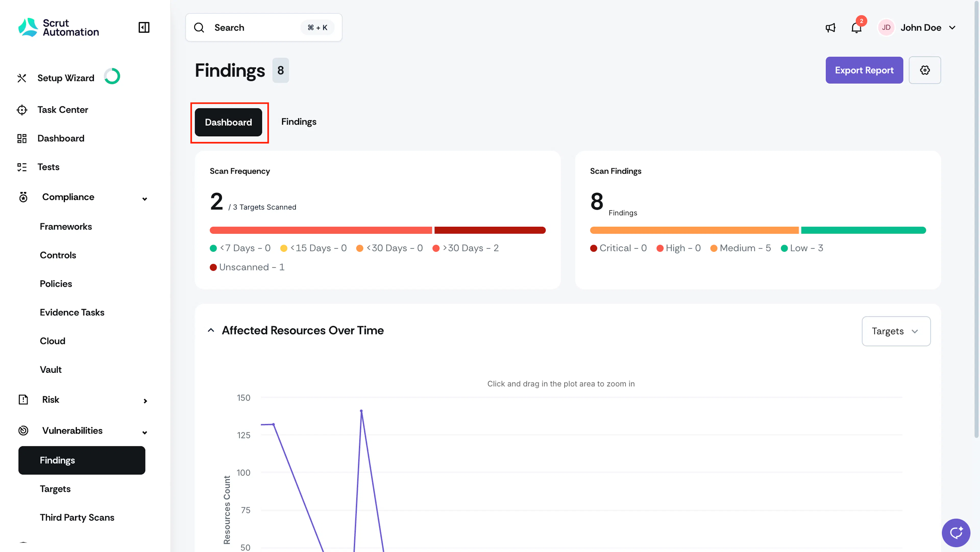
Task: Open Policies in the sidebar
Action: 56,284
